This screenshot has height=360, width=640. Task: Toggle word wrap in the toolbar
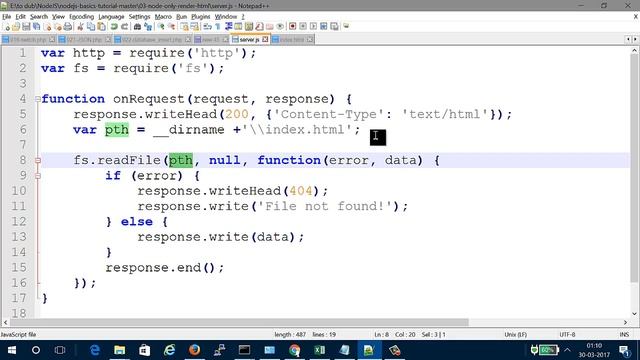[207, 27]
